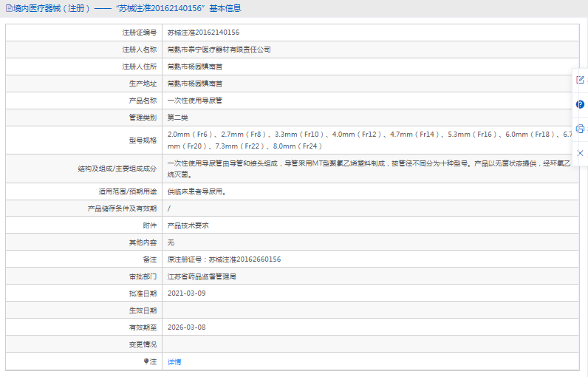Click the edit note icon in side panel
The width and height of the screenshot is (588, 377).
(x=580, y=80)
